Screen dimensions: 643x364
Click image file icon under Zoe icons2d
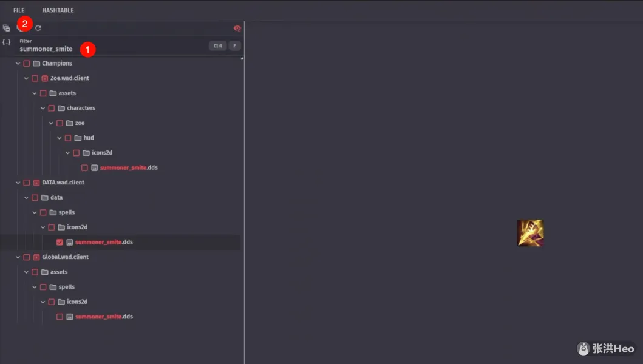click(x=94, y=168)
